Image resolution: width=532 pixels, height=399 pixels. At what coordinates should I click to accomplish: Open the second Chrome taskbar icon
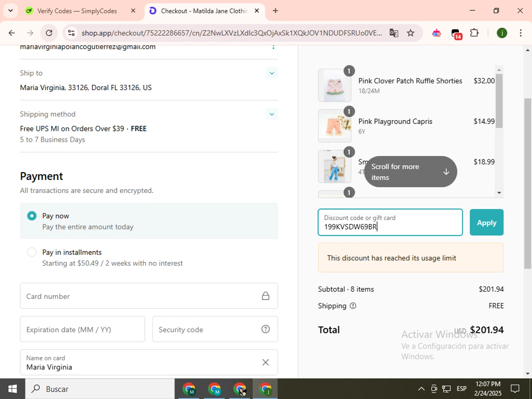pos(214,389)
